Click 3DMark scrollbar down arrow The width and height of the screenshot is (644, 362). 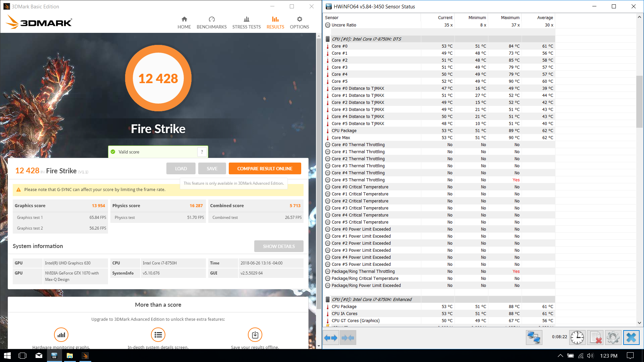click(x=319, y=346)
